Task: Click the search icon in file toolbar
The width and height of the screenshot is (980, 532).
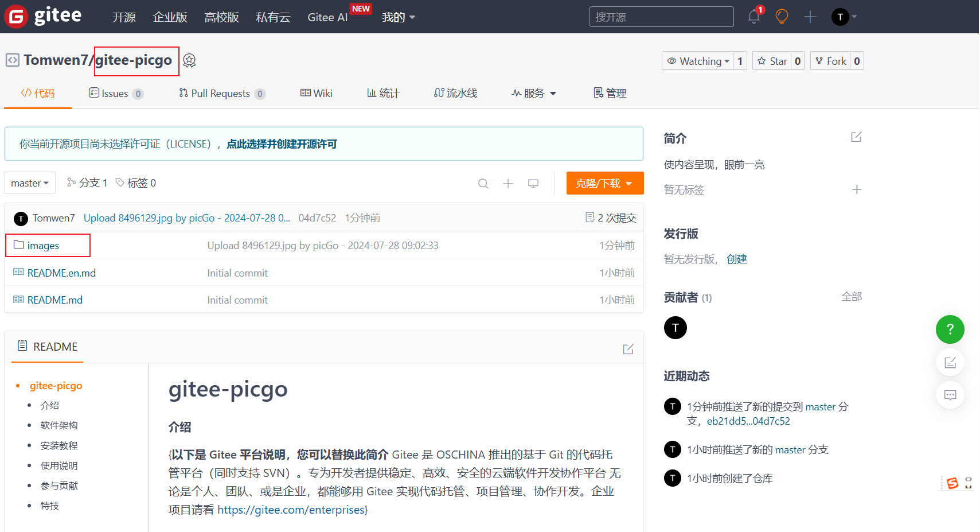Action: tap(483, 184)
